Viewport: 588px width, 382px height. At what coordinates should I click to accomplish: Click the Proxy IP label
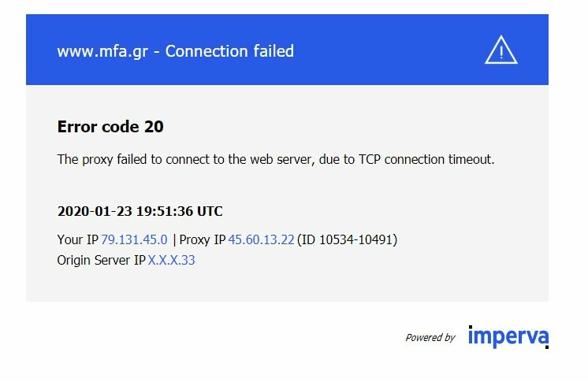pos(203,239)
